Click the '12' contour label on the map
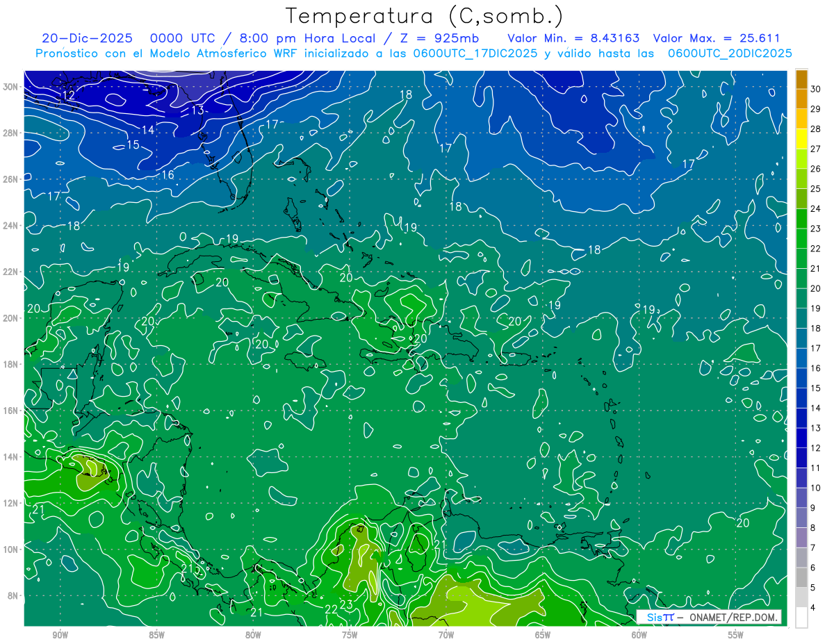834x644 pixels. (x=69, y=95)
